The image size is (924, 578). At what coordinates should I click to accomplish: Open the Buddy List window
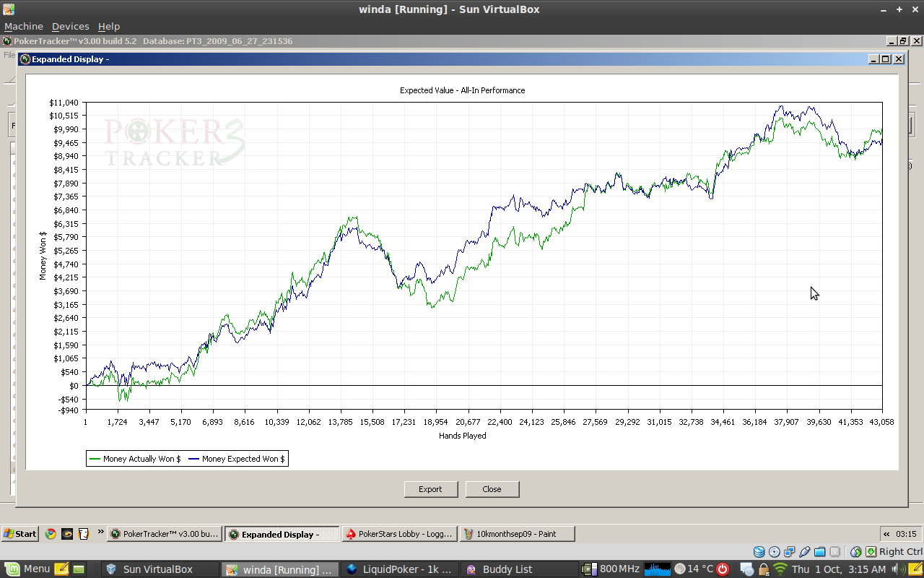pos(518,569)
